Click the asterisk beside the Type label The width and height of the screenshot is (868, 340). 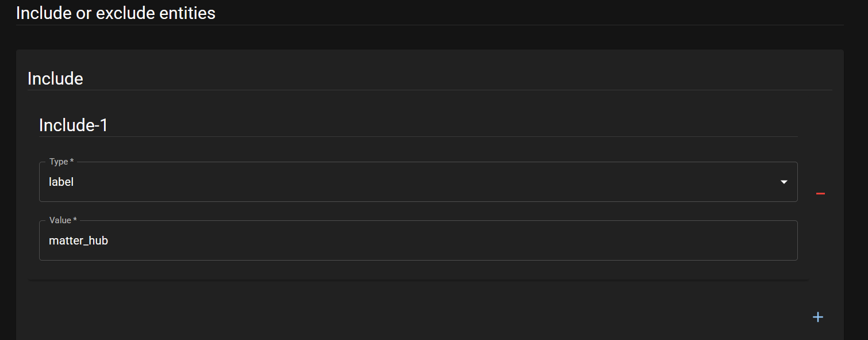(72, 162)
